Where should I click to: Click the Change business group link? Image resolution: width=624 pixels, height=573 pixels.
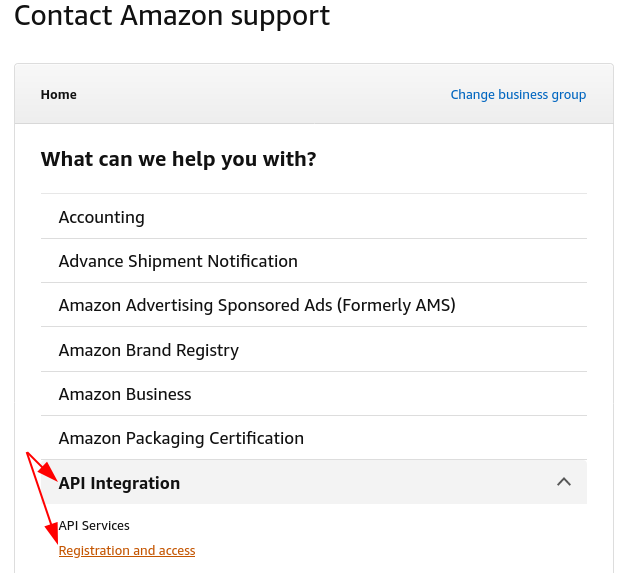point(518,95)
